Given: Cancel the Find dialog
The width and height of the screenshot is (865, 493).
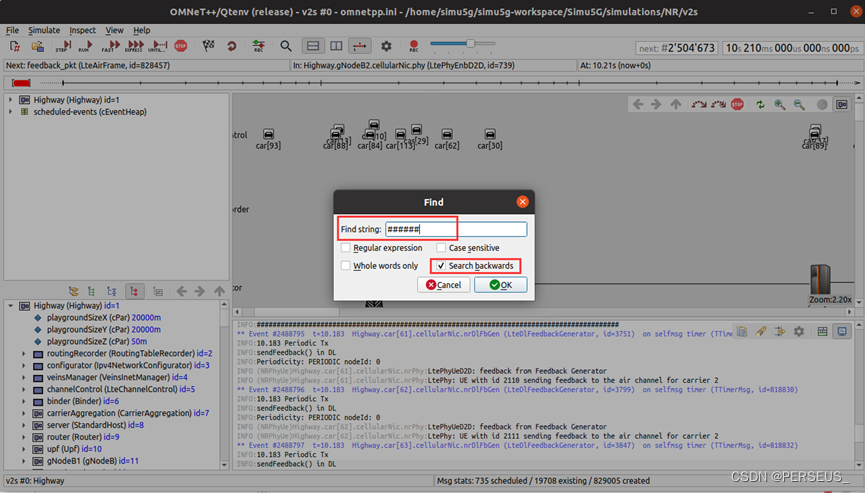Looking at the screenshot, I should [444, 285].
